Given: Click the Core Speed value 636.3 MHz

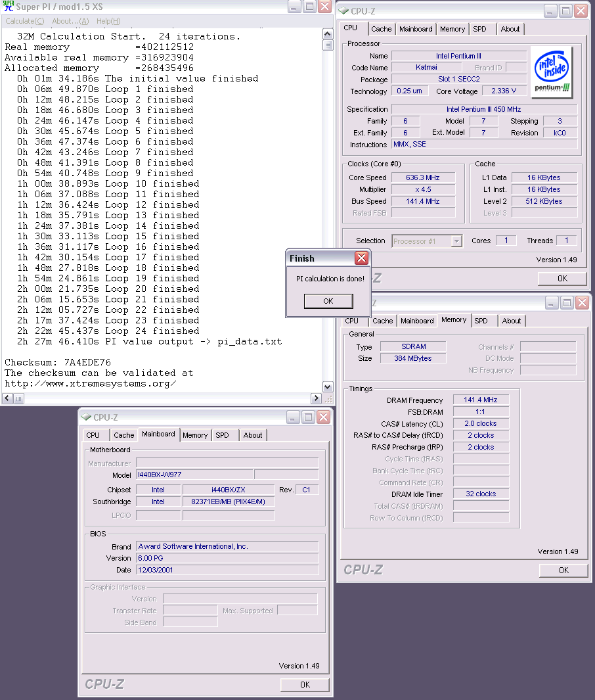Looking at the screenshot, I should 423,177.
